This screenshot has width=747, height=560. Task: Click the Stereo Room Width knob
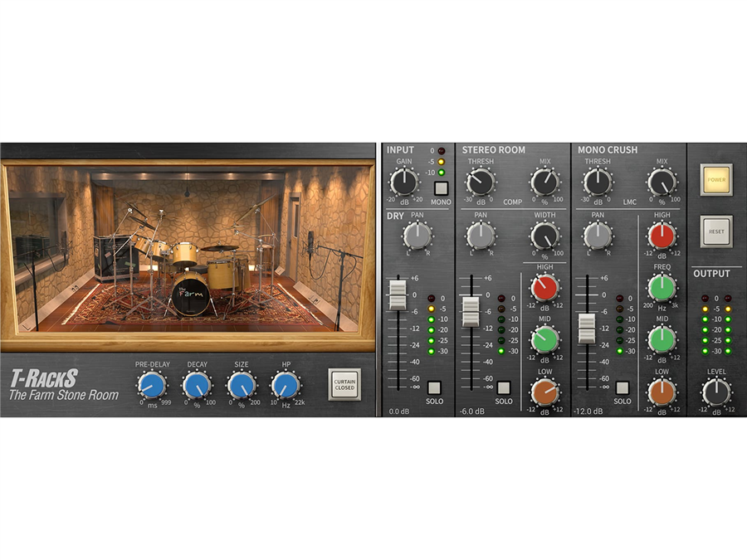pyautogui.click(x=545, y=236)
